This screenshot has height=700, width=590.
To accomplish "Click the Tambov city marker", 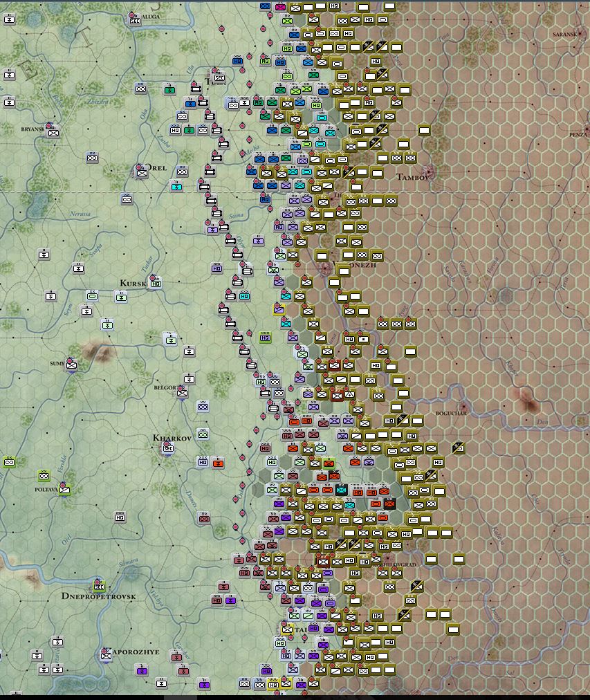I will click(x=430, y=171).
